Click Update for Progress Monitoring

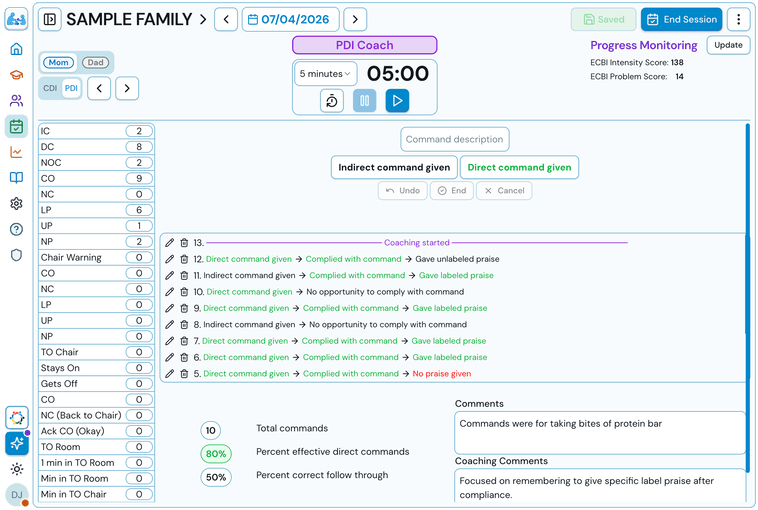[728, 45]
